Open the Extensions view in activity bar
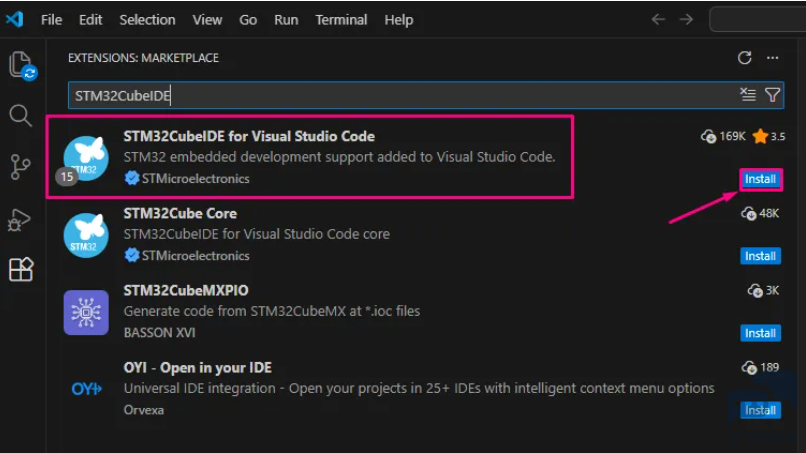 pyautogui.click(x=21, y=269)
